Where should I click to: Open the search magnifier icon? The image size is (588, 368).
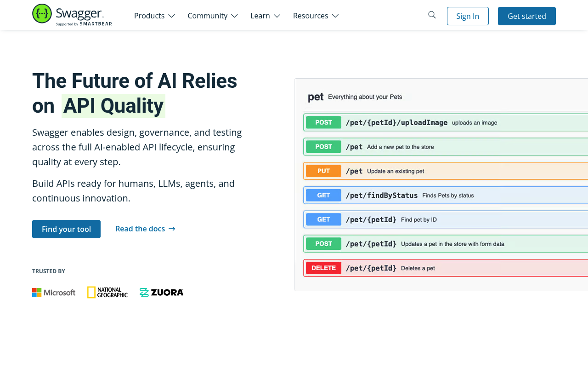click(x=432, y=15)
